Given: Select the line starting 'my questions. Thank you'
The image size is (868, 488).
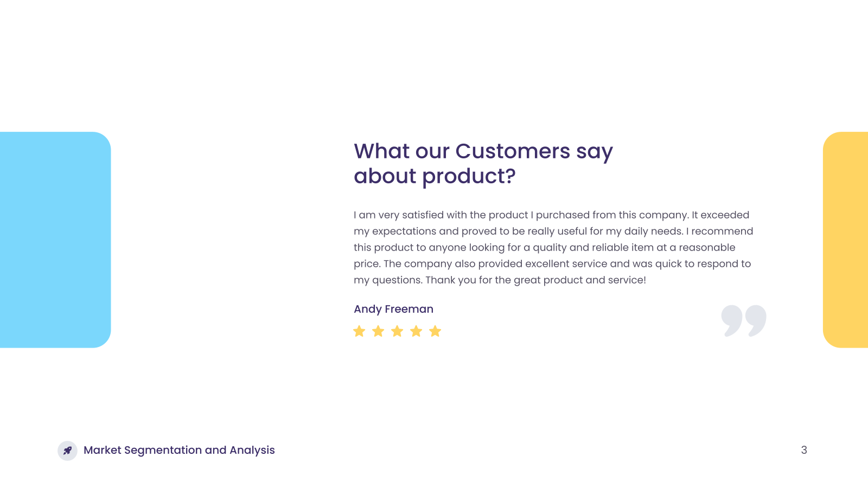Looking at the screenshot, I should point(500,280).
